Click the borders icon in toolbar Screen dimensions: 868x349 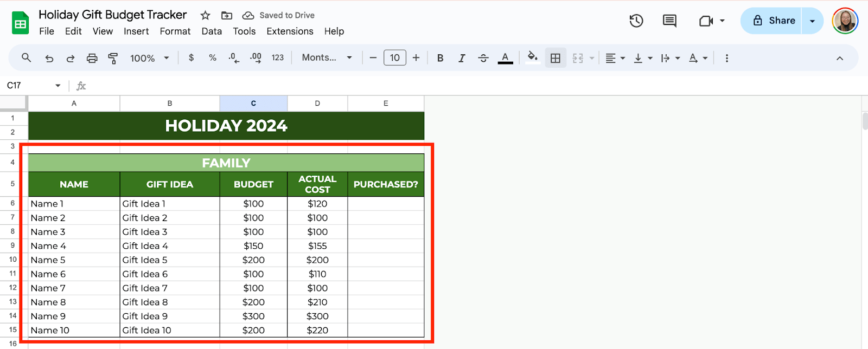[x=555, y=58]
